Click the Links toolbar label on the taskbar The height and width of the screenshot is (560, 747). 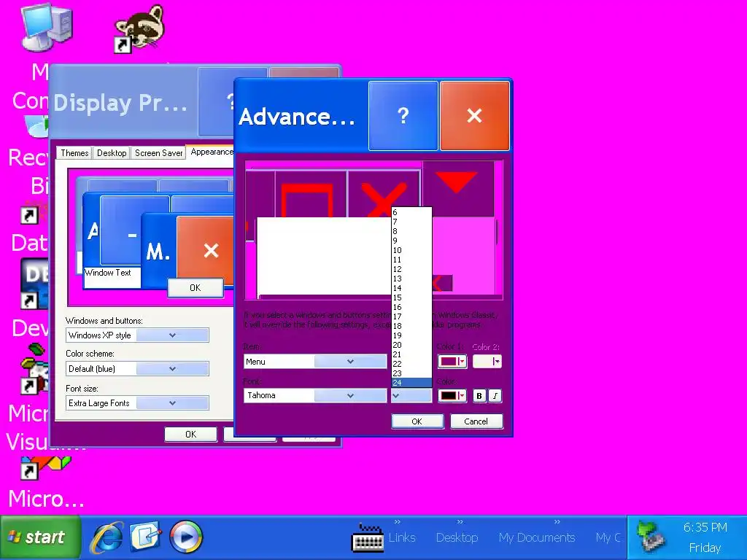[x=402, y=537]
